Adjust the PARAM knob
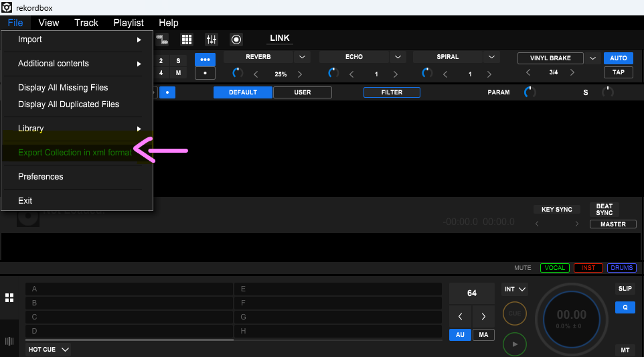 click(x=530, y=92)
